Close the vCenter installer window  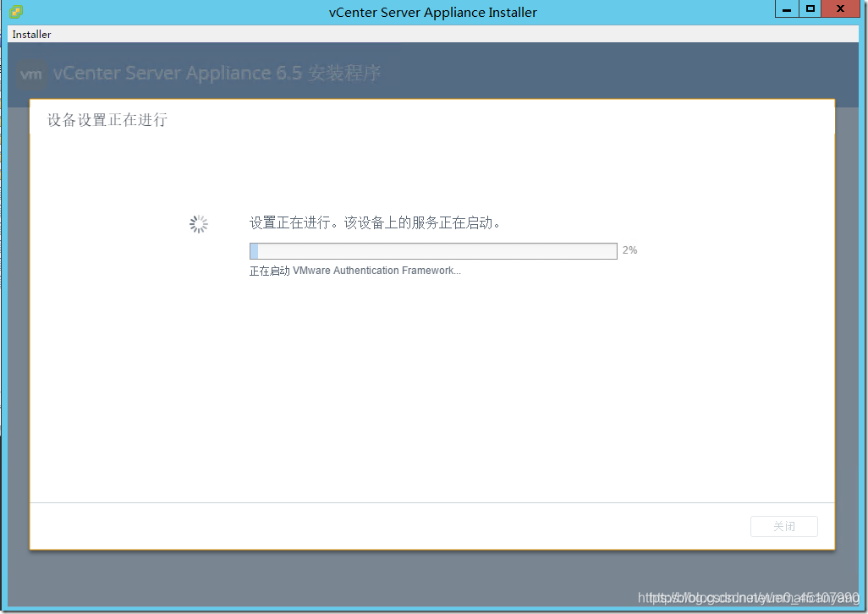(840, 8)
